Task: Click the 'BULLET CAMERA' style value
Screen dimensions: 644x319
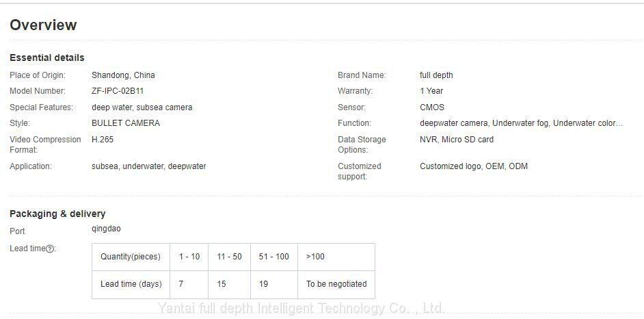Action: [x=126, y=123]
